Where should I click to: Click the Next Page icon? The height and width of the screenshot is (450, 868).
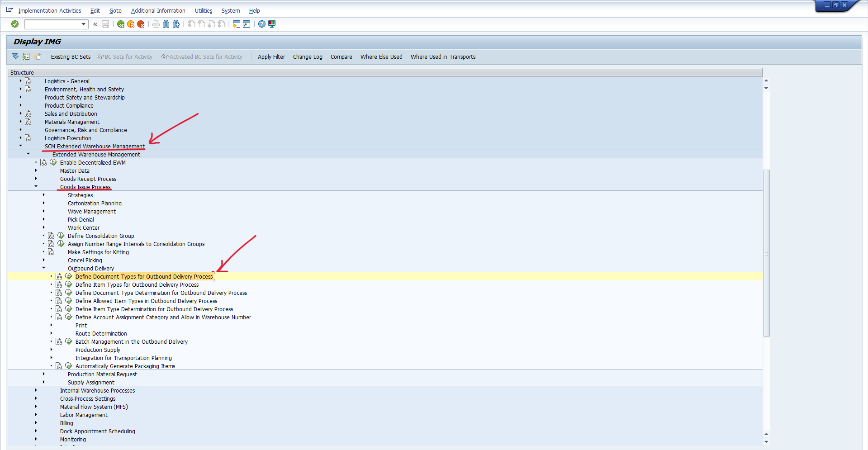click(211, 24)
